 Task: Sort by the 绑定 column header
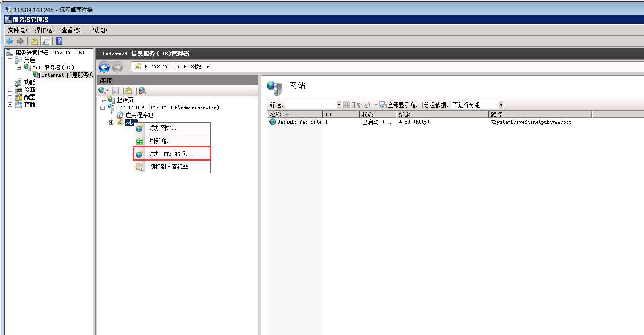click(x=443, y=114)
